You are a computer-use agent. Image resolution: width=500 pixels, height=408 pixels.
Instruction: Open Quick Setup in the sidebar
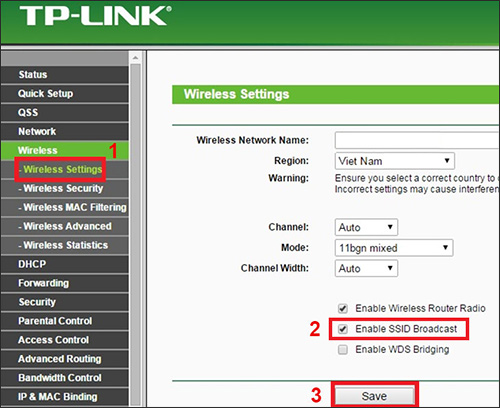pyautogui.click(x=64, y=94)
